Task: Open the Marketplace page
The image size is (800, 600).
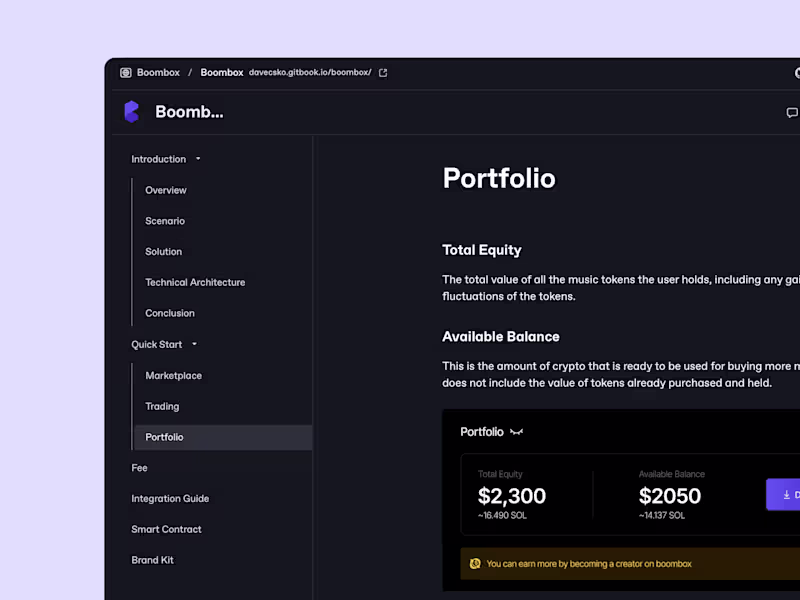Action: point(174,376)
